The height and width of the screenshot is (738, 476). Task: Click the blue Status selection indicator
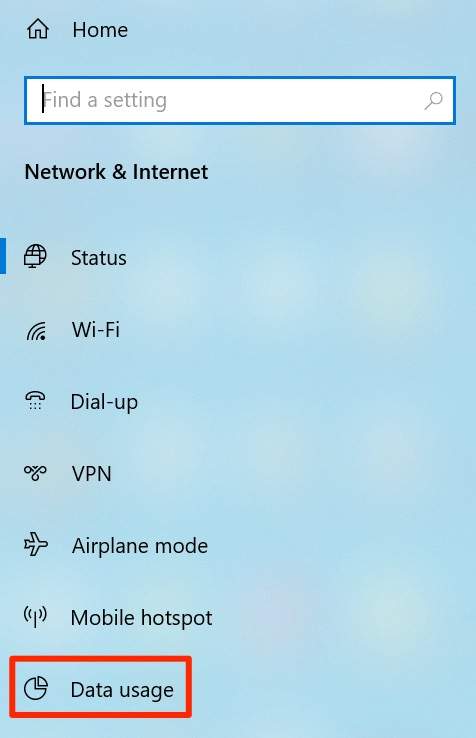tap(3, 256)
